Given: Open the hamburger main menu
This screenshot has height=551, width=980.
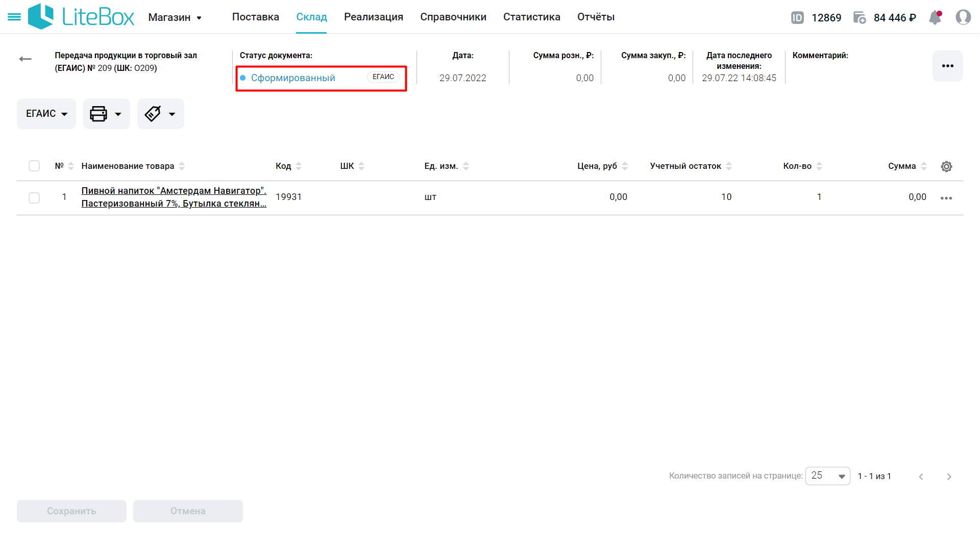Looking at the screenshot, I should 14,17.
